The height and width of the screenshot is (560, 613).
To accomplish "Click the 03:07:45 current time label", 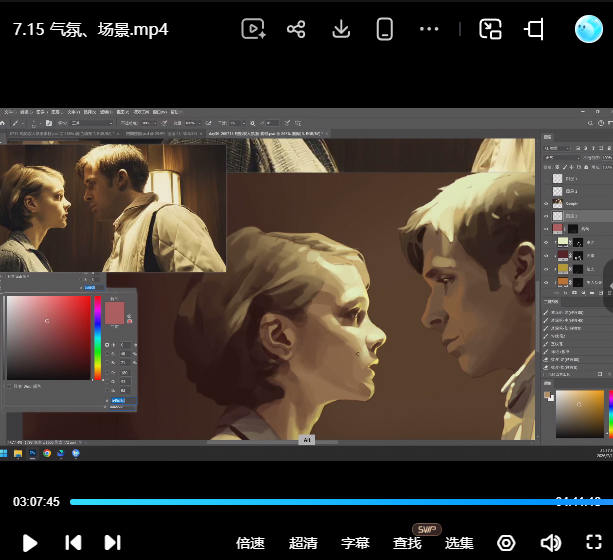I will 36,502.
